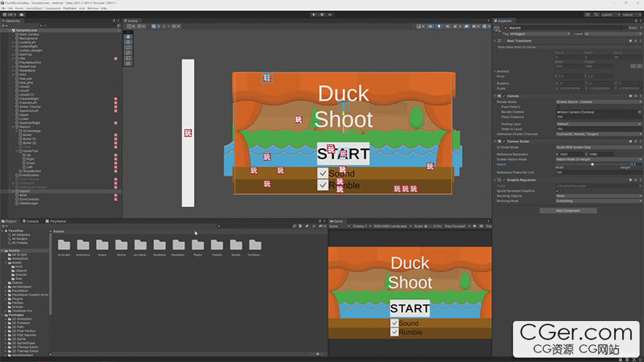Open the Tag dropdown in Inspector
The height and width of the screenshot is (362, 644).
[x=539, y=34]
